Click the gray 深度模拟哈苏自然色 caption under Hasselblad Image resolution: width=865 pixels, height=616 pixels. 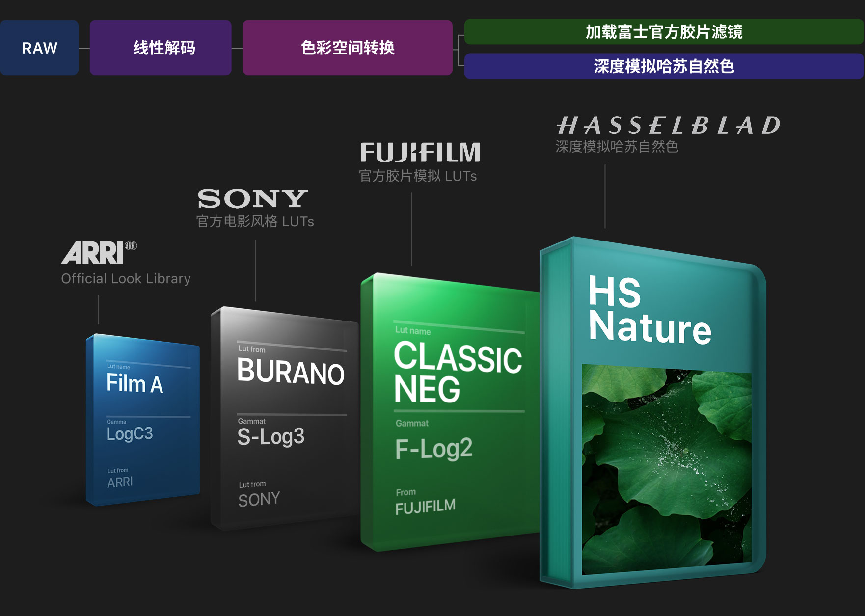tap(617, 146)
